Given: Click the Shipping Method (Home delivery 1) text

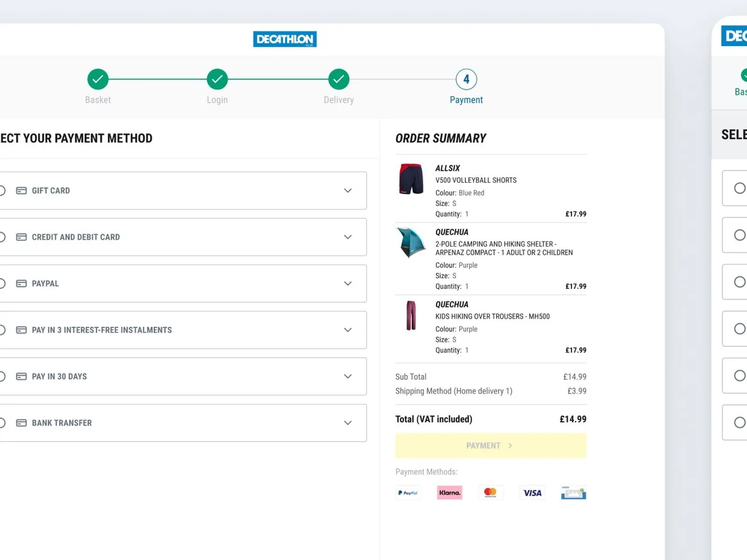Looking at the screenshot, I should pyautogui.click(x=454, y=391).
